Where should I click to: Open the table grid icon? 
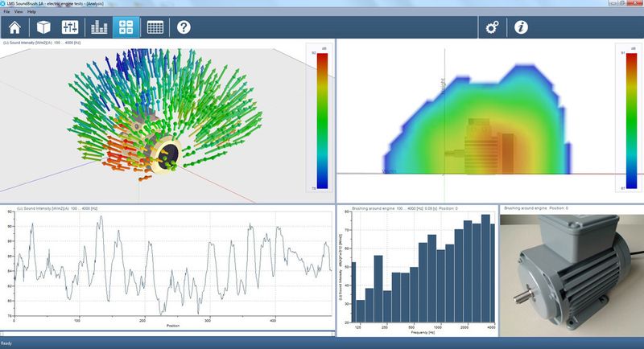coord(155,27)
